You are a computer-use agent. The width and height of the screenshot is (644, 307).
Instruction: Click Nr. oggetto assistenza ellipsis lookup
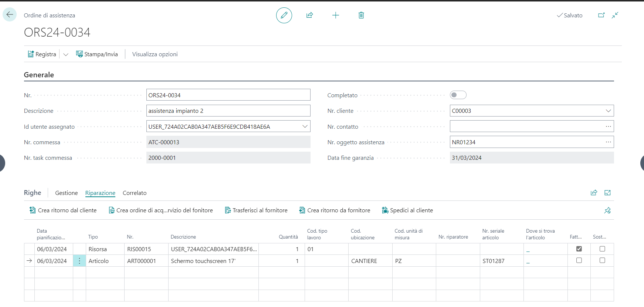[608, 142]
